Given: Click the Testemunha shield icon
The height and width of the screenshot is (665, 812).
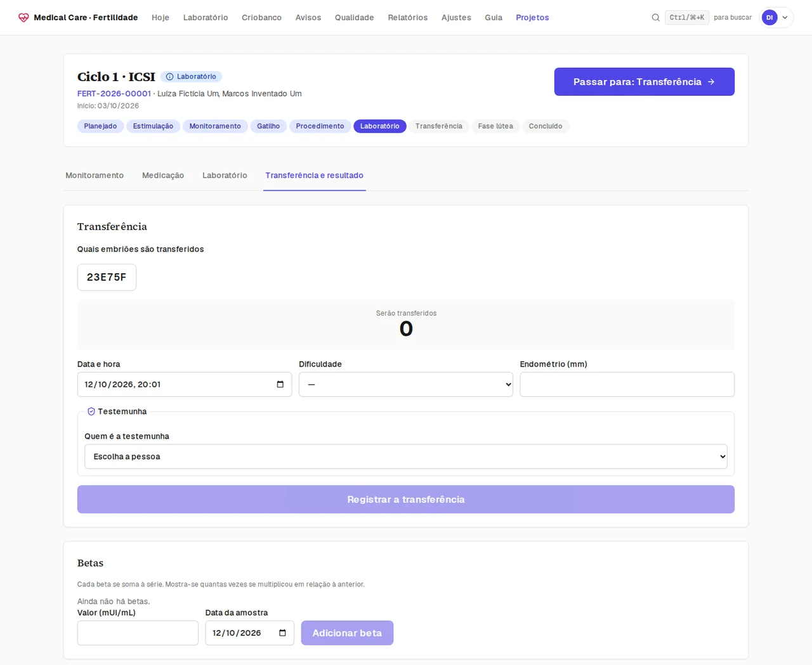Looking at the screenshot, I should coord(91,411).
